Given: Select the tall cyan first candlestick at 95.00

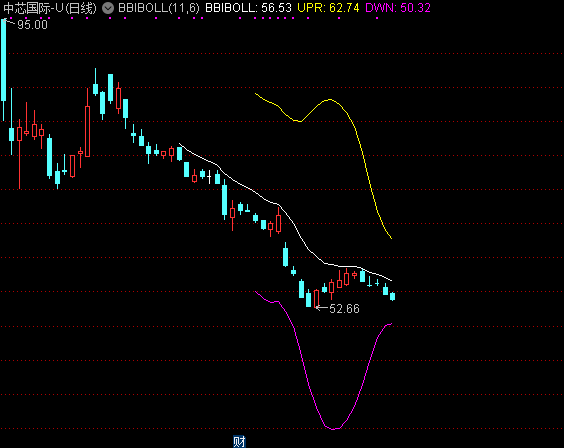Looking at the screenshot, I should pyautogui.click(x=4, y=70).
